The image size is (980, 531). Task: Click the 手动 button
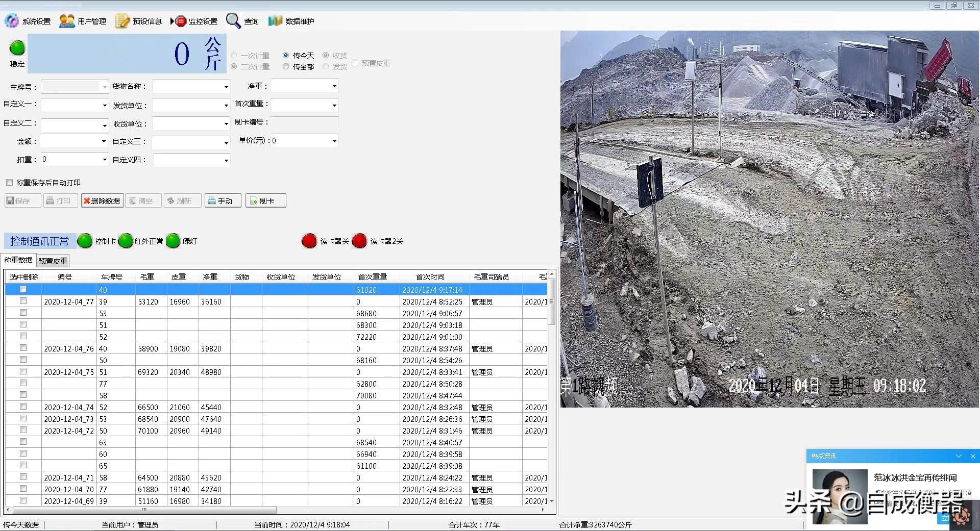[223, 200]
